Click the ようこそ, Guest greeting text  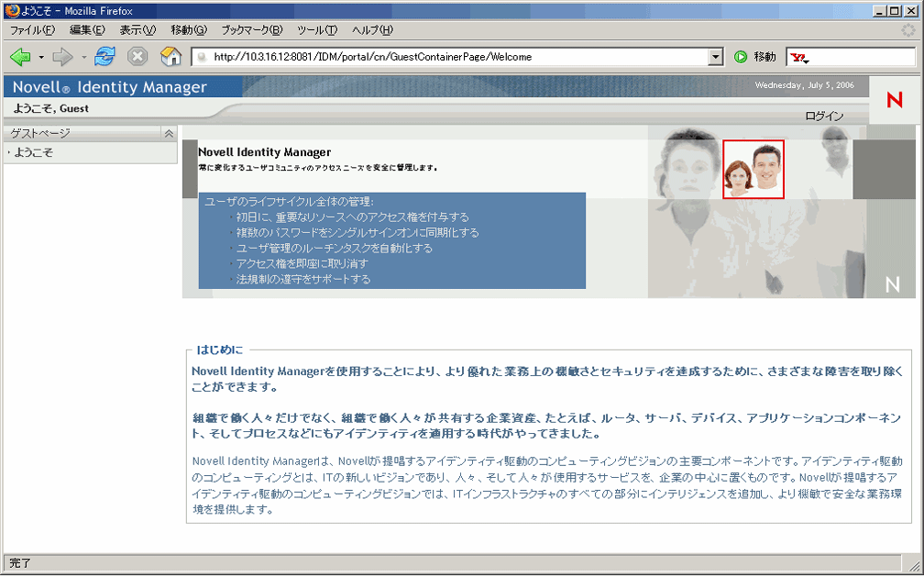50,108
